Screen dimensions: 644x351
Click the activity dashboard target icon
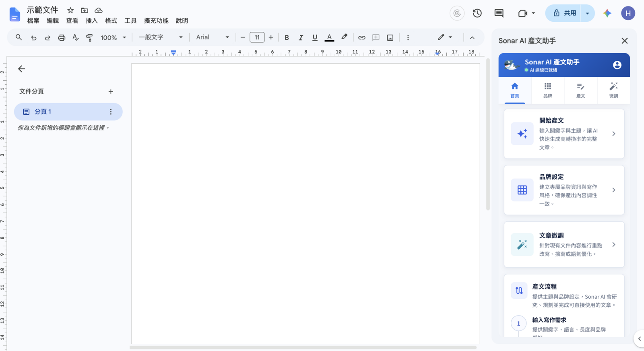click(x=457, y=13)
